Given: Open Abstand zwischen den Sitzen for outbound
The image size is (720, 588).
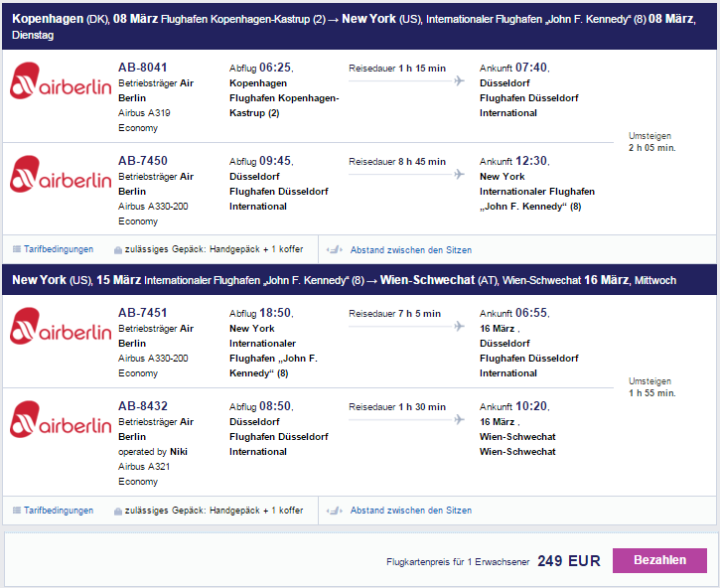Looking at the screenshot, I should tap(411, 250).
